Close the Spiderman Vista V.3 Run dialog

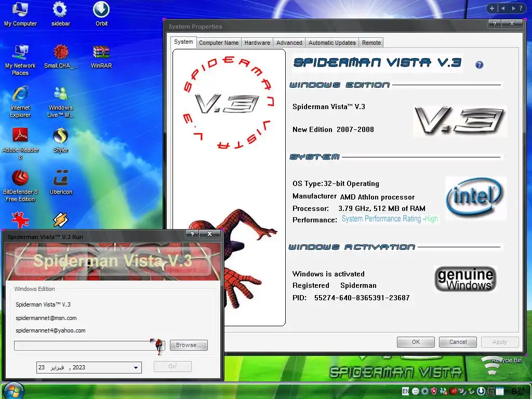tap(210, 234)
